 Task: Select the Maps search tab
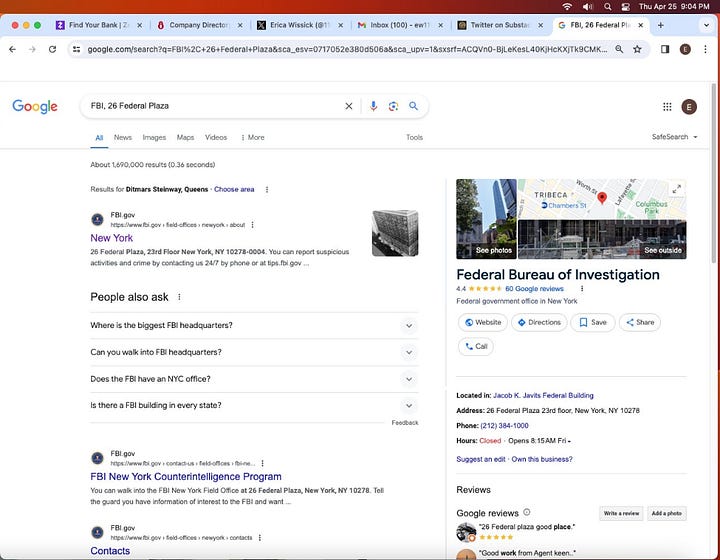[185, 137]
